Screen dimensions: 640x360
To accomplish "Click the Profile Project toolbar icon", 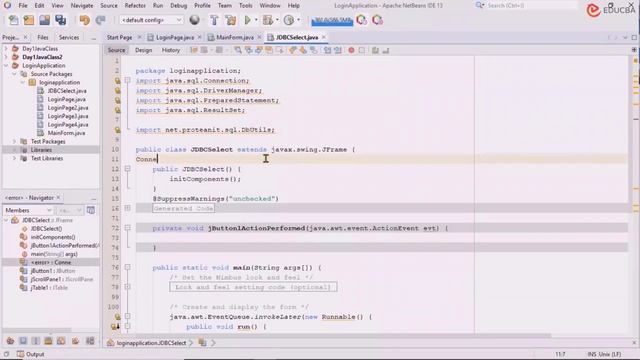I will pos(289,20).
